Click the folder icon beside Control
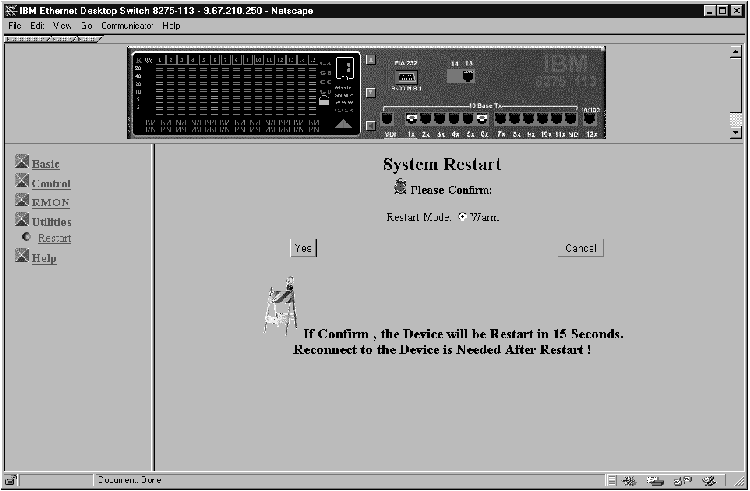The height and width of the screenshot is (491, 750). (x=22, y=182)
